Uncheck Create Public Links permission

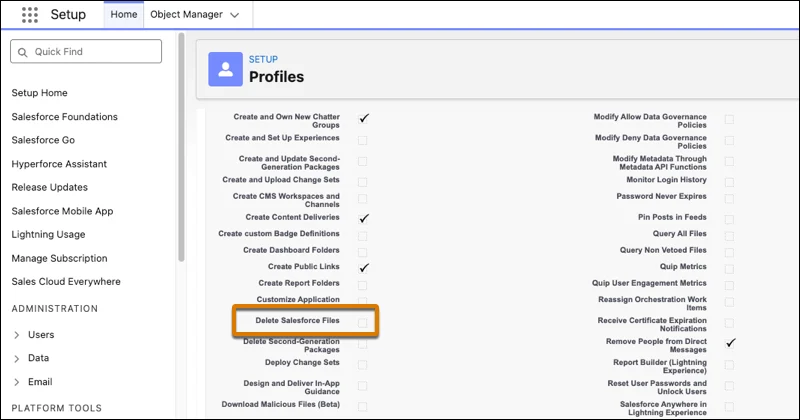[x=364, y=267]
